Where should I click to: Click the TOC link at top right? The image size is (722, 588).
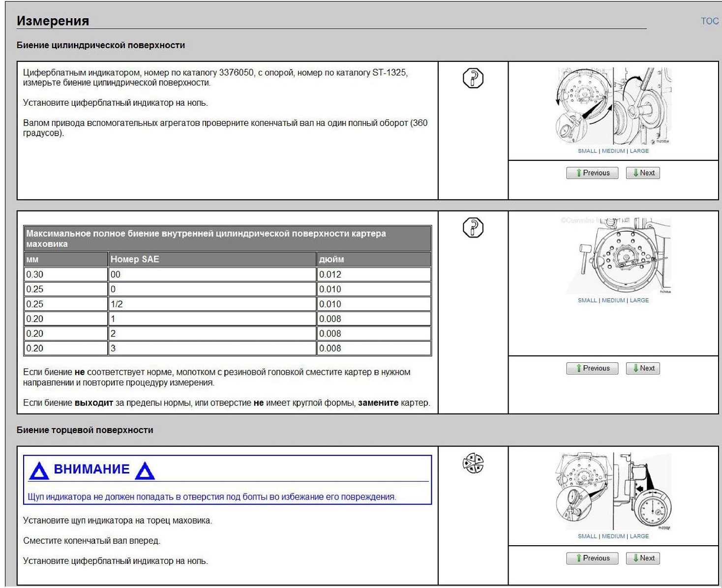click(x=710, y=21)
